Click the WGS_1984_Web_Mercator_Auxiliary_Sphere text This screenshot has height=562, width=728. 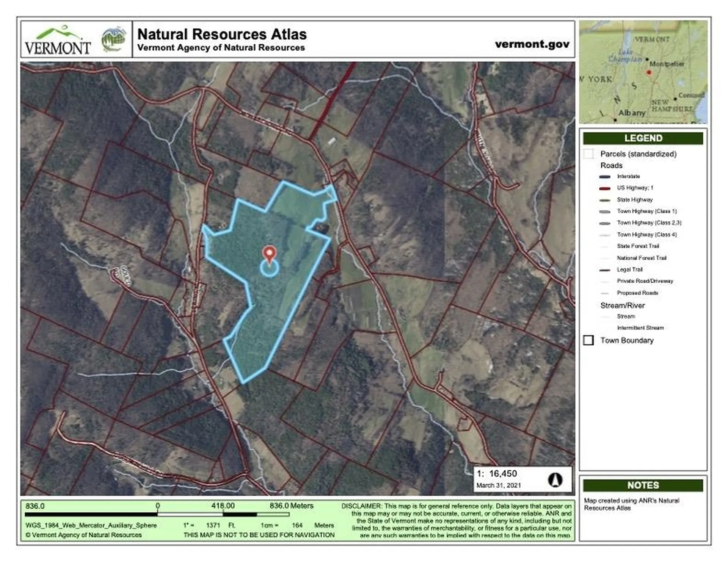pos(91,526)
